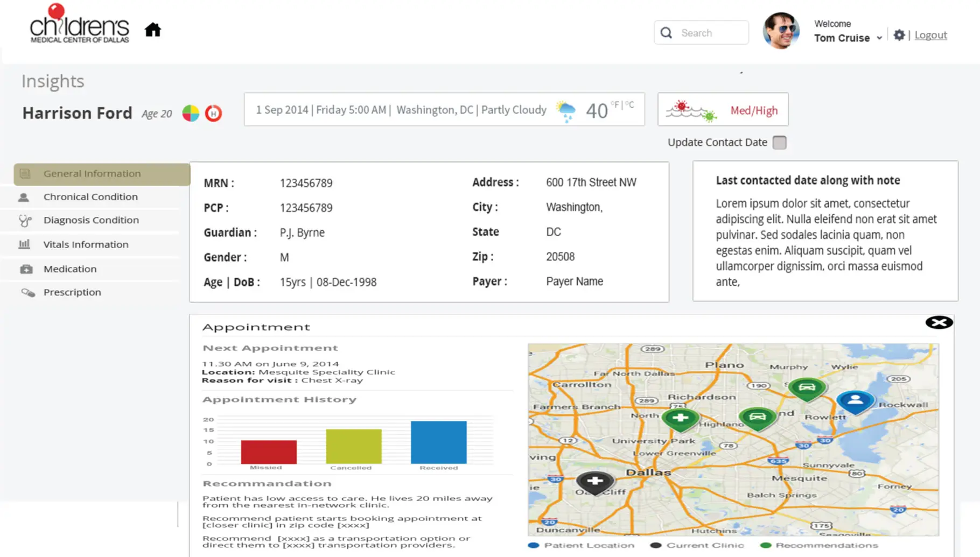
Task: Click the blue Received bar in chart
Action: [x=438, y=442]
